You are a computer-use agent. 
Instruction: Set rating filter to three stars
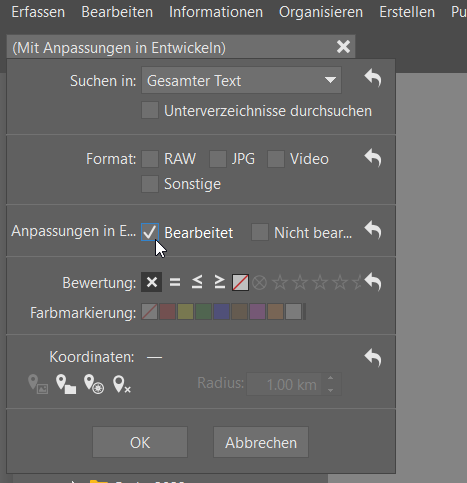[320, 283]
